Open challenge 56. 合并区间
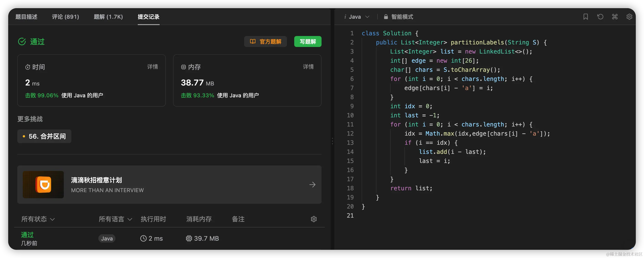The height and width of the screenshot is (258, 644). point(44,136)
